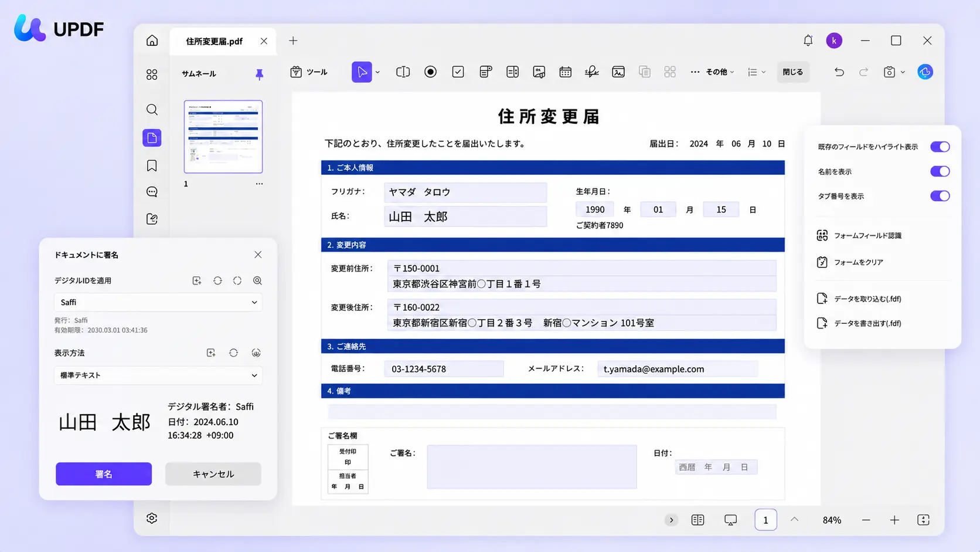The width and height of the screenshot is (980, 552).
Task: Open thumbnail page 1 more options
Action: [259, 184]
